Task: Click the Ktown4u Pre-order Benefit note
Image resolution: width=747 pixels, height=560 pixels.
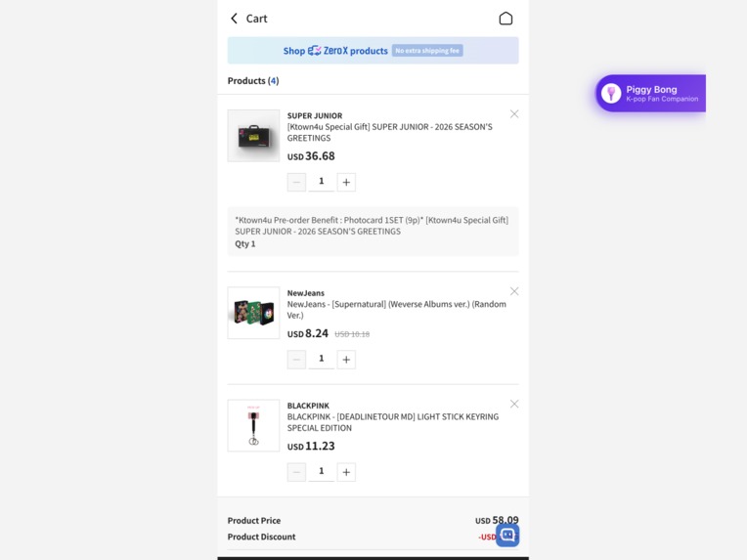Action: (373, 232)
